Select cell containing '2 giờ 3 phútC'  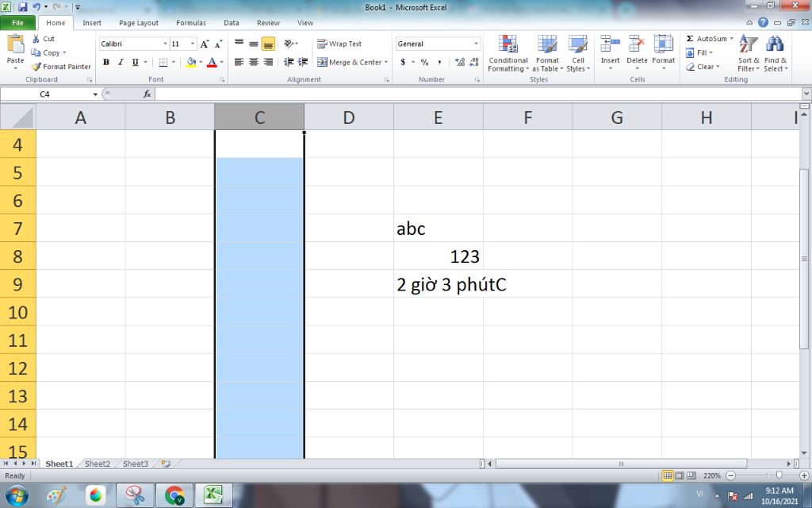coord(438,284)
